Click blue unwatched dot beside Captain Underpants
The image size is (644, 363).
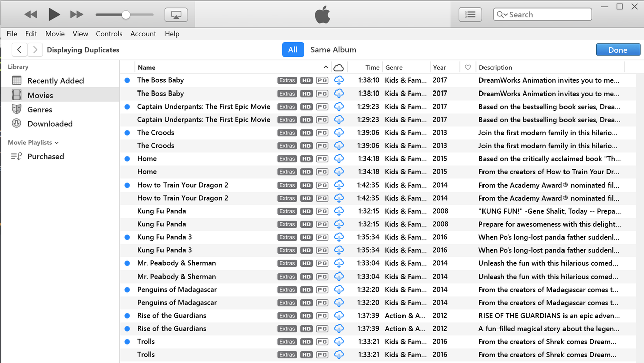tap(127, 107)
